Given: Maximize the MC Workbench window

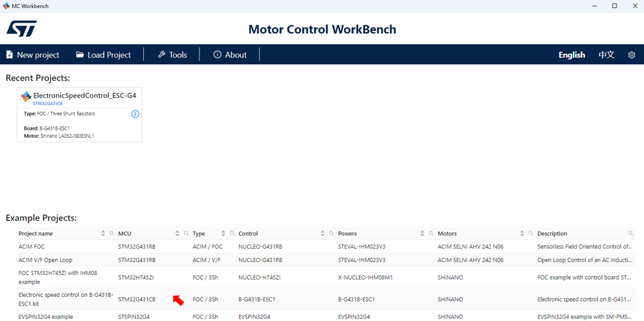Looking at the screenshot, I should [615, 6].
